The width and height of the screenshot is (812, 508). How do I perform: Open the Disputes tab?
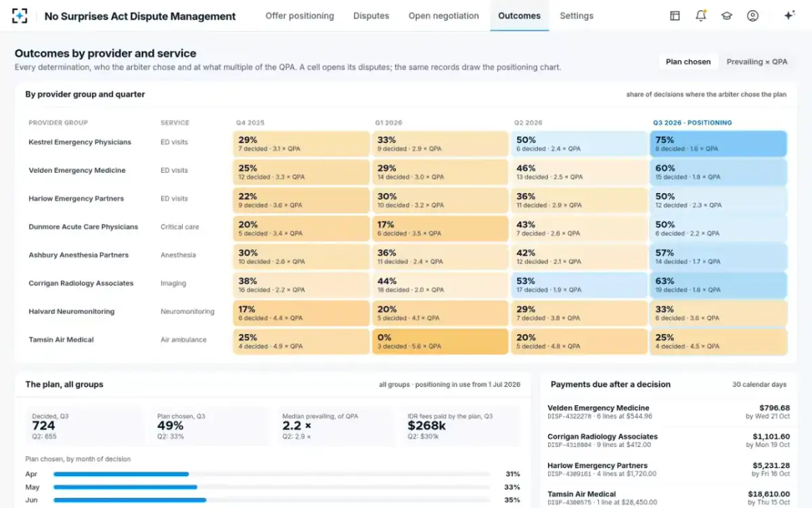pos(371,16)
